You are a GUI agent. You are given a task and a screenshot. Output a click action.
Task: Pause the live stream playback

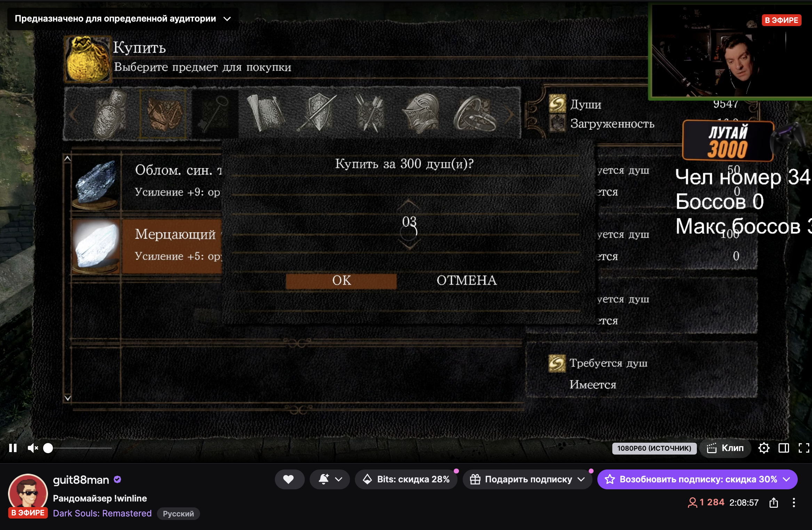click(x=13, y=448)
